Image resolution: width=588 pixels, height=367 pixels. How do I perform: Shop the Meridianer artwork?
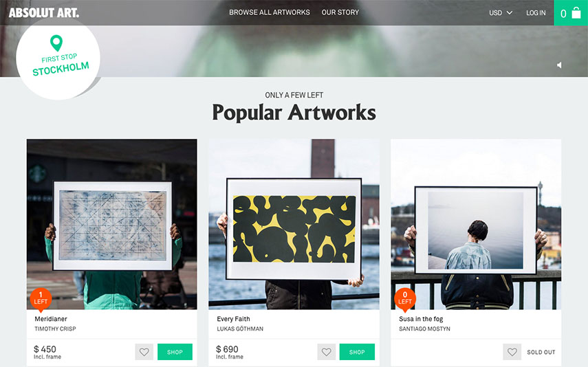point(175,352)
